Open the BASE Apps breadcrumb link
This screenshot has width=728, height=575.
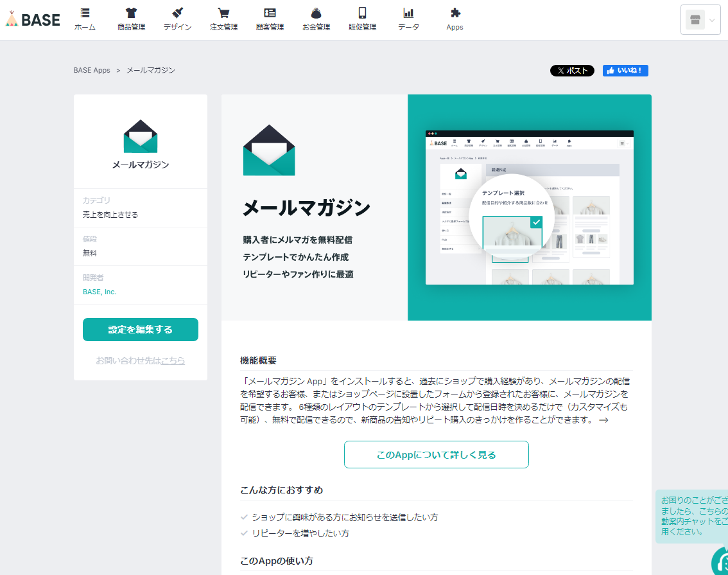click(x=92, y=70)
